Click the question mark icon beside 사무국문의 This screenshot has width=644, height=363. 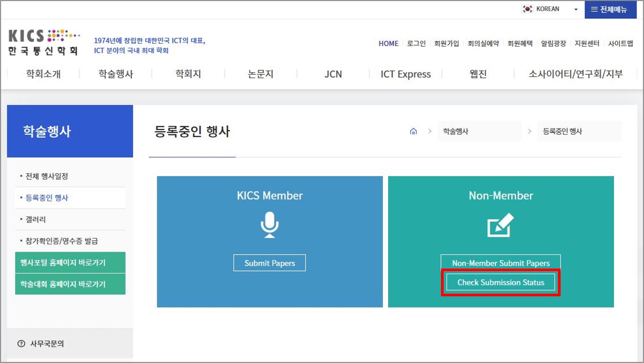[x=21, y=344]
